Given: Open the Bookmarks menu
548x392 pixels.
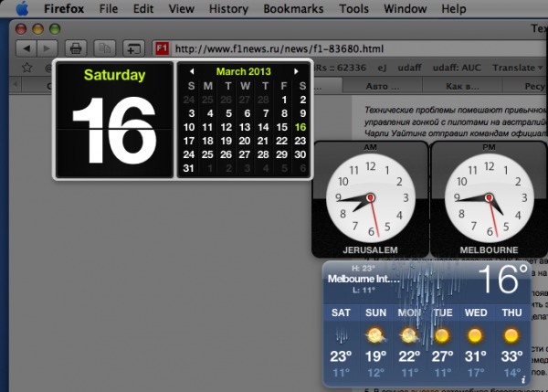Looking at the screenshot, I should [x=293, y=9].
